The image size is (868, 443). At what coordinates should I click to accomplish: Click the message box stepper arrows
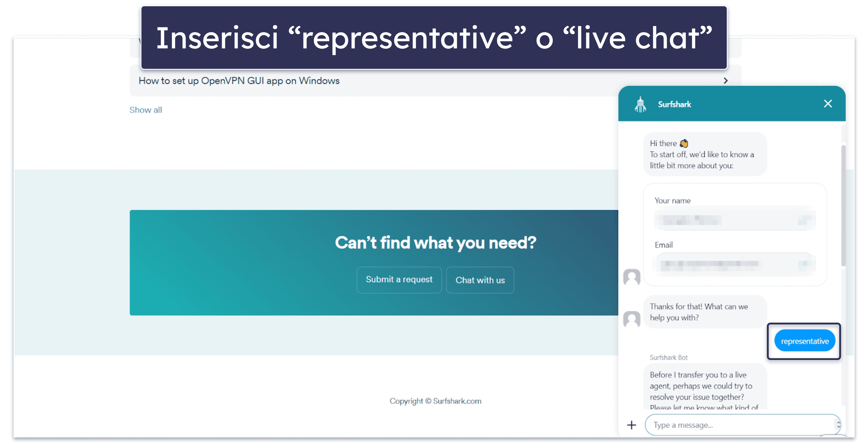point(838,425)
